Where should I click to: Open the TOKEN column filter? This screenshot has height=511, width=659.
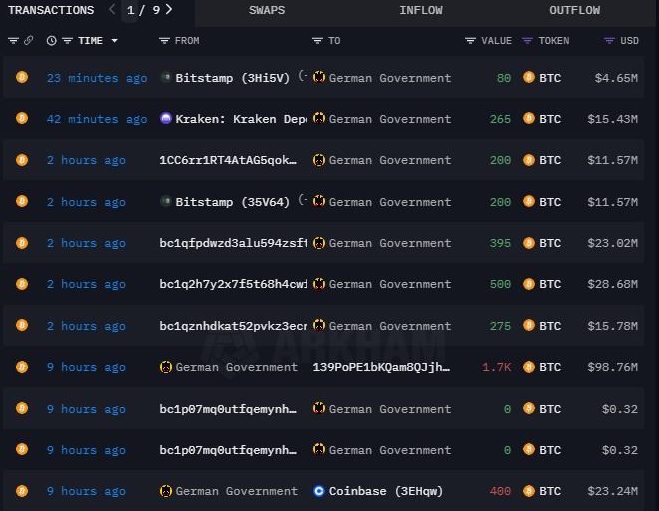pyautogui.click(x=527, y=41)
